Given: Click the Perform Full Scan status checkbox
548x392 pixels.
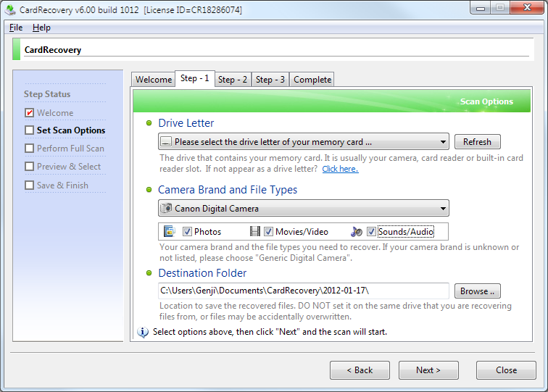Looking at the screenshot, I should [29, 148].
